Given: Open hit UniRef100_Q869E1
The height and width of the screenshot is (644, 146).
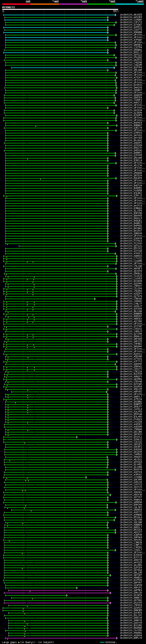Looking at the screenshot, I should 131,45.
